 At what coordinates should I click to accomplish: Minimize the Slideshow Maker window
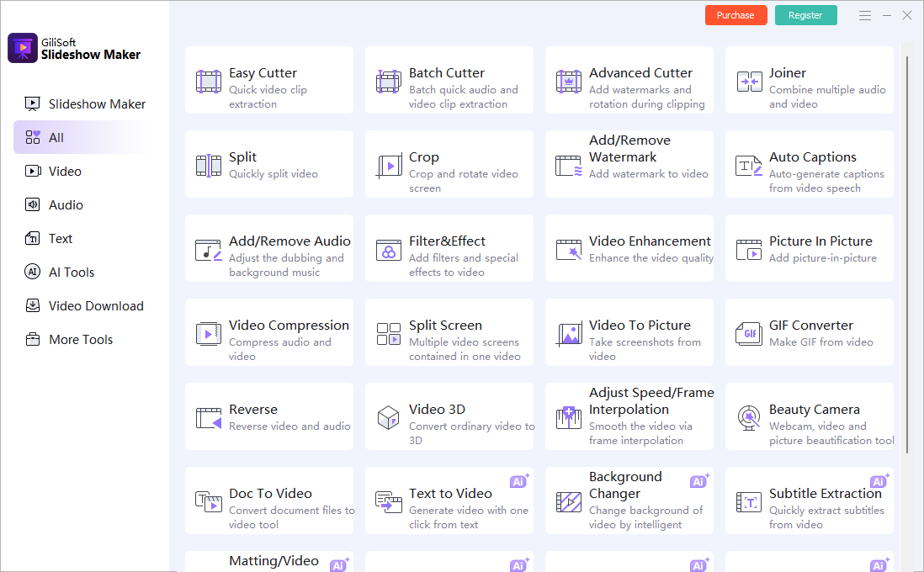point(886,15)
